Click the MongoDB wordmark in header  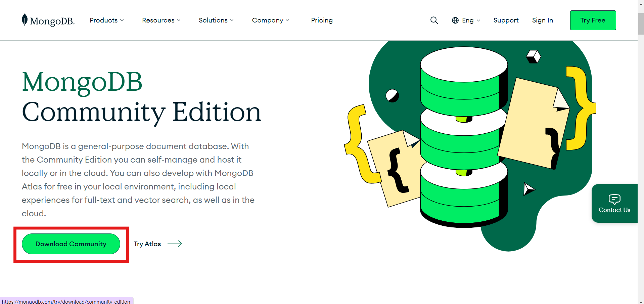tap(52, 21)
